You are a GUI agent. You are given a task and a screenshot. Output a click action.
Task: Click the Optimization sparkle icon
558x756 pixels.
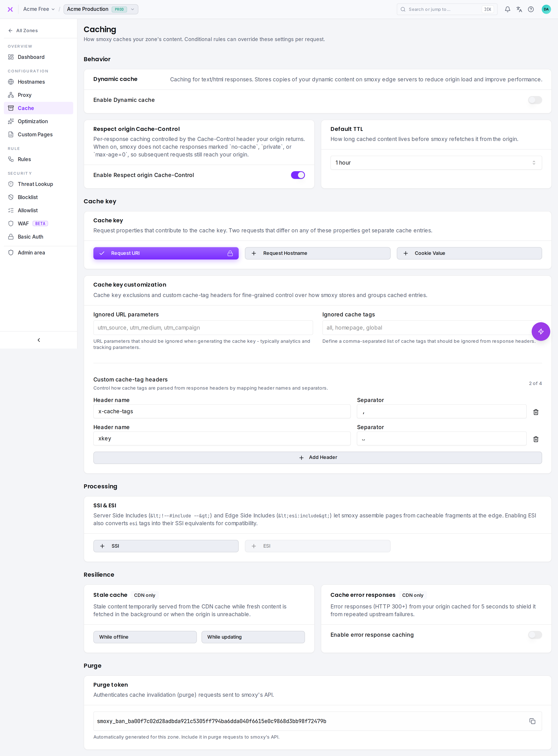coord(11,121)
